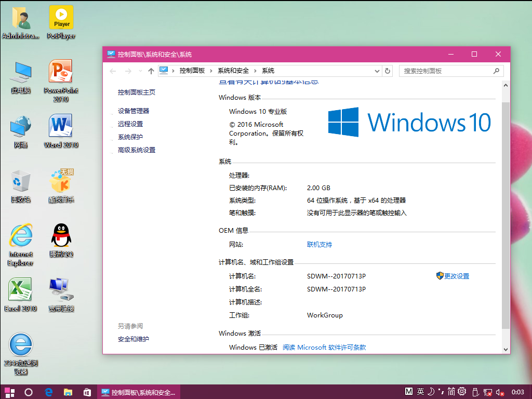
Task: Open PowerPoint 2010 desktop shortcut
Action: coord(61,81)
